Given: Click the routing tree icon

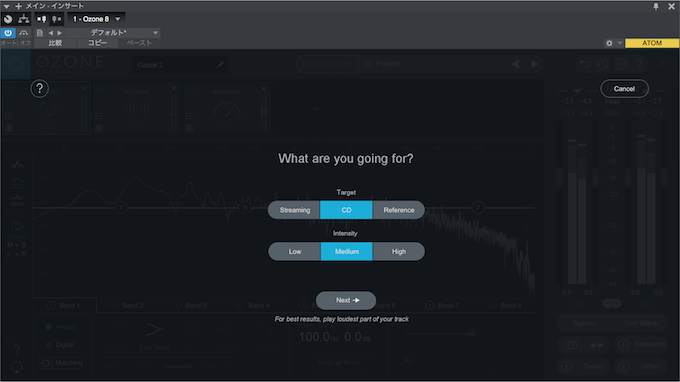Looking at the screenshot, I should [x=23, y=19].
